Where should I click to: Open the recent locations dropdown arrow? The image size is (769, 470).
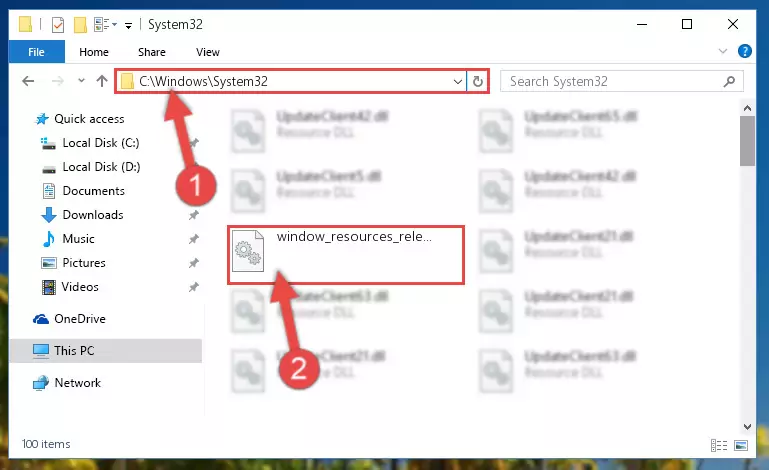tap(81, 80)
